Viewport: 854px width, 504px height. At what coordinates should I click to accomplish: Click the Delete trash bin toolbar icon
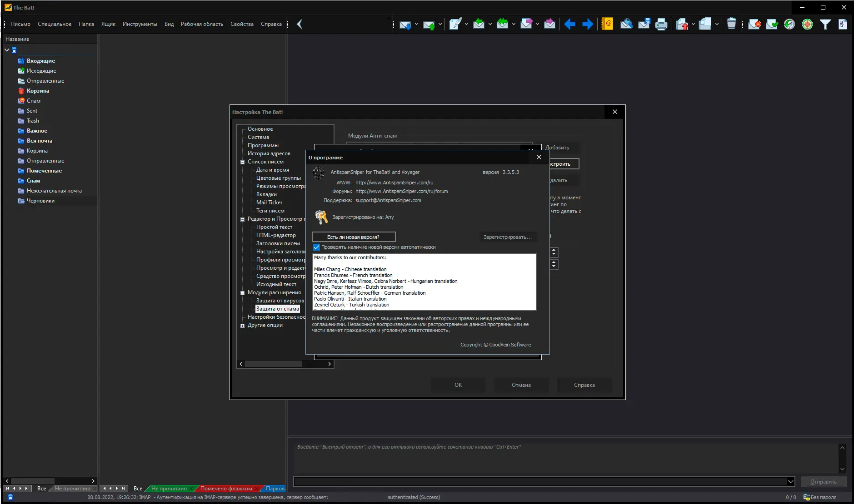(731, 24)
